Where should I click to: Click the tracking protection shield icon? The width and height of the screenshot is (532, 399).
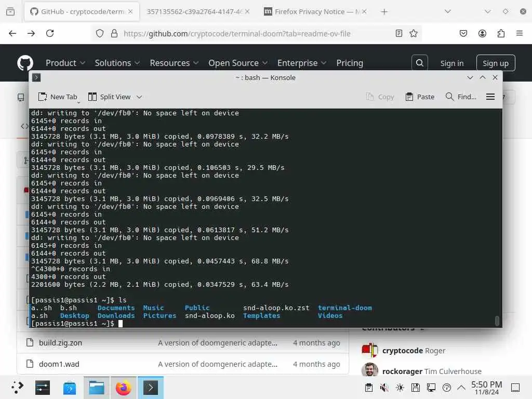click(x=99, y=33)
